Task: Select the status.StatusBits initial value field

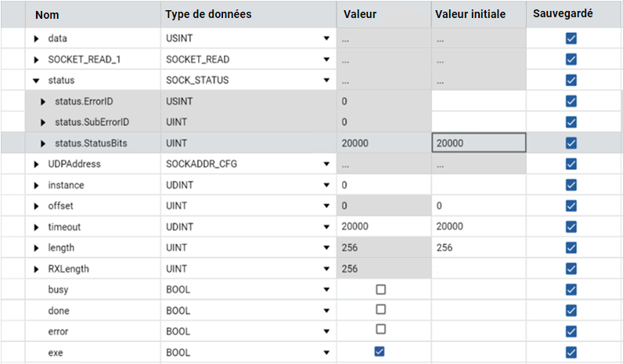Action: [479, 142]
